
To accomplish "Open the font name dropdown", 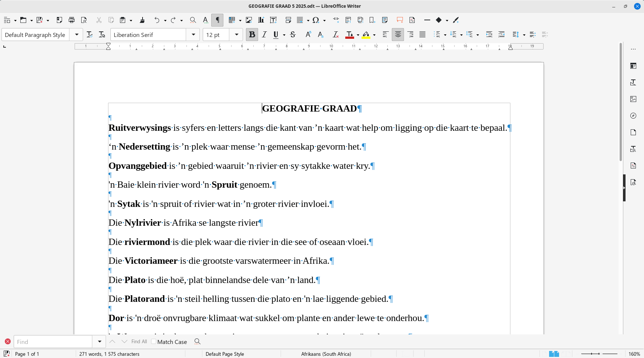I will click(x=193, y=35).
